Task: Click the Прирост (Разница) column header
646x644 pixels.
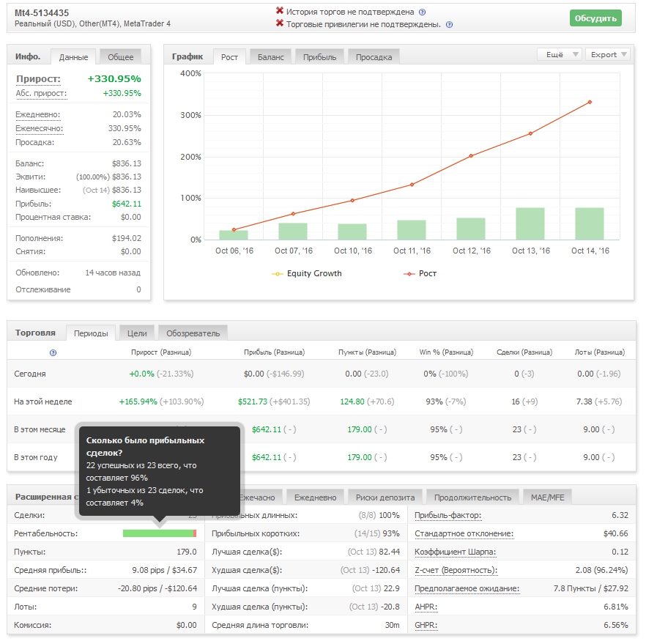Action: (161, 352)
